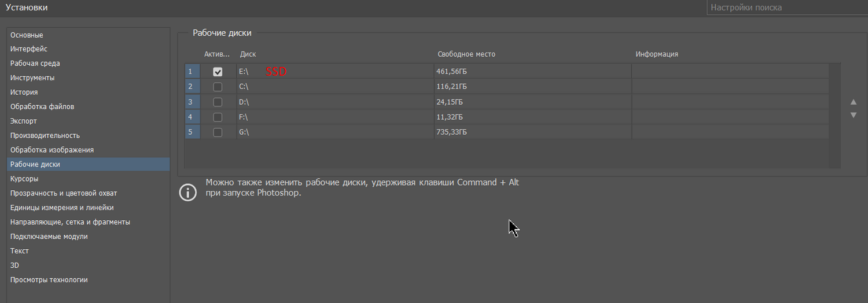The image size is (868, 303).
Task: Select row number 3 header
Action: (192, 102)
